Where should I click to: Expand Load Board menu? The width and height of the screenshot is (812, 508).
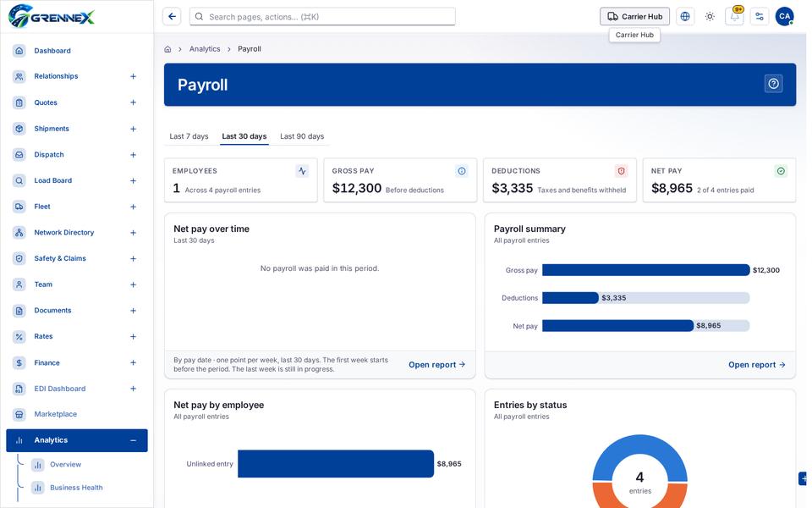(x=133, y=181)
